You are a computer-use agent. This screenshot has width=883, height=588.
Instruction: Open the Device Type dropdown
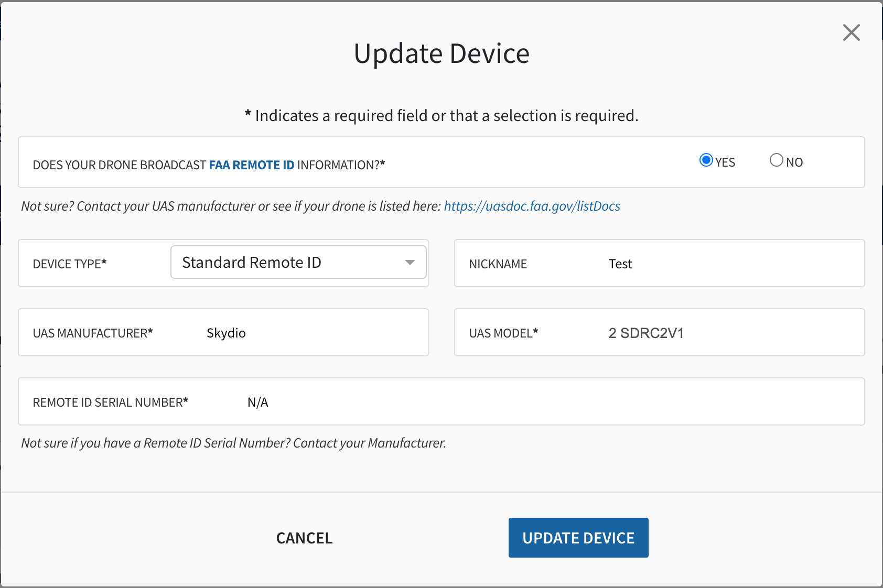298,262
